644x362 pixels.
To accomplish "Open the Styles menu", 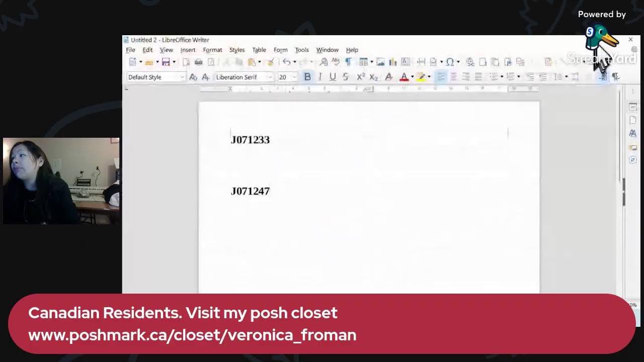I will [x=237, y=50].
